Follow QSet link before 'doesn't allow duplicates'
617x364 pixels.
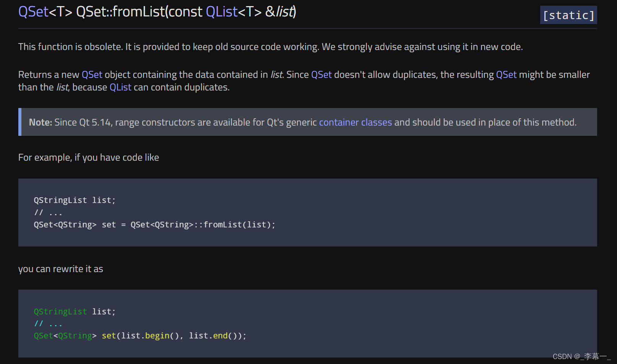(x=321, y=75)
